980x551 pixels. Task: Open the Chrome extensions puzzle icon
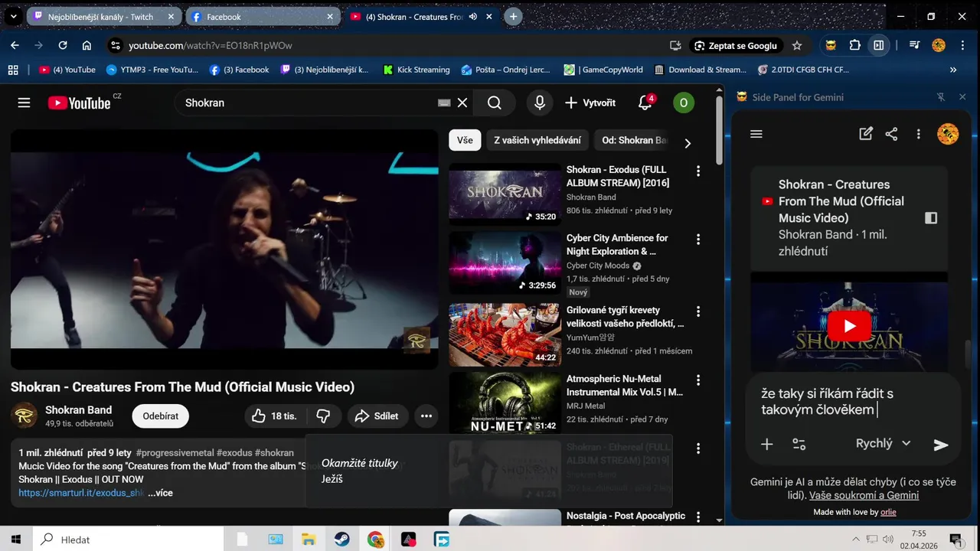coord(855,45)
